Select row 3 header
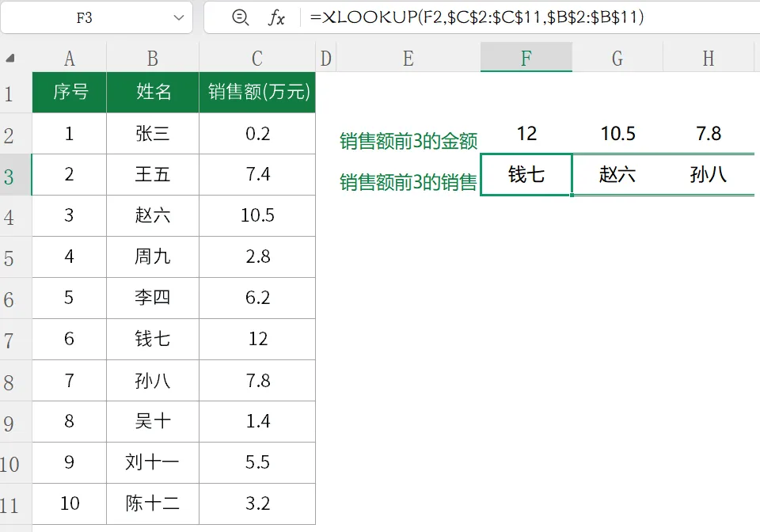 point(16,175)
